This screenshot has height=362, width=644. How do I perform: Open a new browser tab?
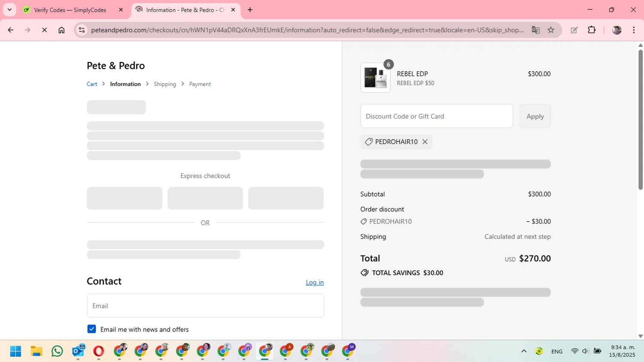click(x=250, y=10)
